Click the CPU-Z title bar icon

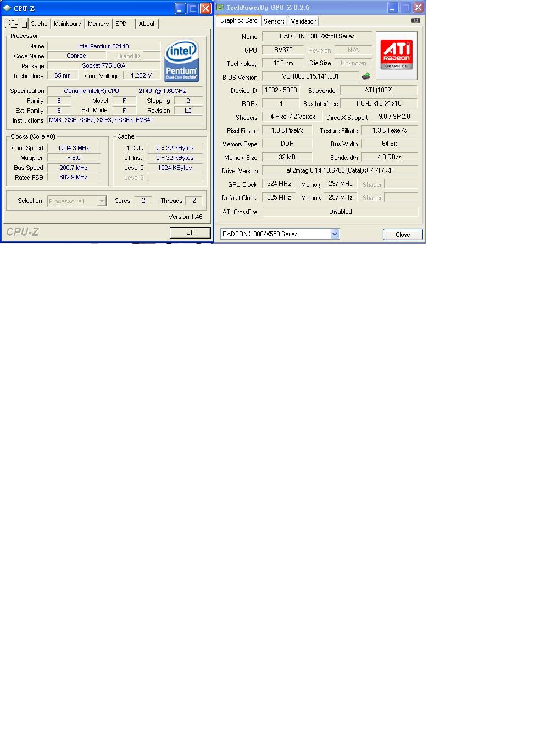(x=7, y=8)
